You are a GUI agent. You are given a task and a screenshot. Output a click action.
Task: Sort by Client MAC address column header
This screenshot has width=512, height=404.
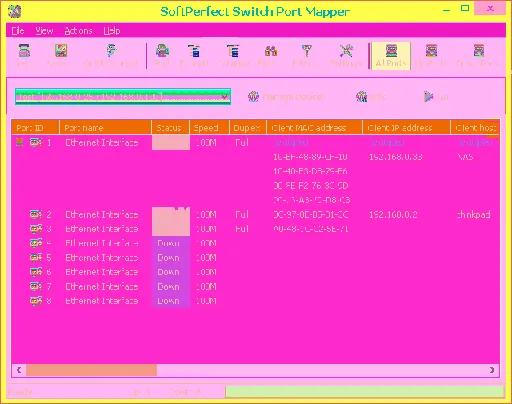coord(314,128)
